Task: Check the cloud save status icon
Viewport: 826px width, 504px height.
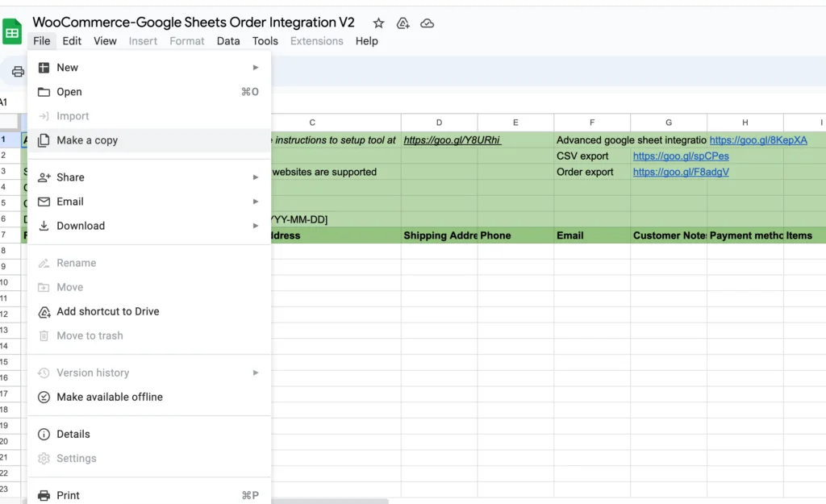Action: pos(428,23)
